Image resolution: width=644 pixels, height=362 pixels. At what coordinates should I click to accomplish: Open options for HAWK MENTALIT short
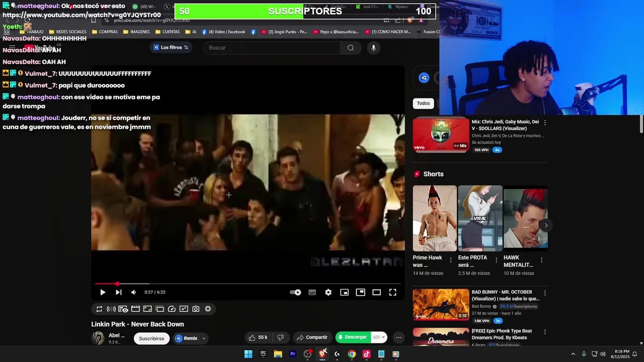(x=541, y=260)
